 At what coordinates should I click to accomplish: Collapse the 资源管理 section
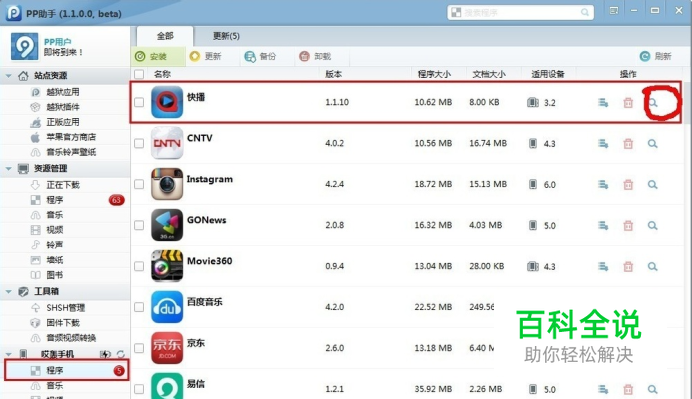[x=8, y=169]
